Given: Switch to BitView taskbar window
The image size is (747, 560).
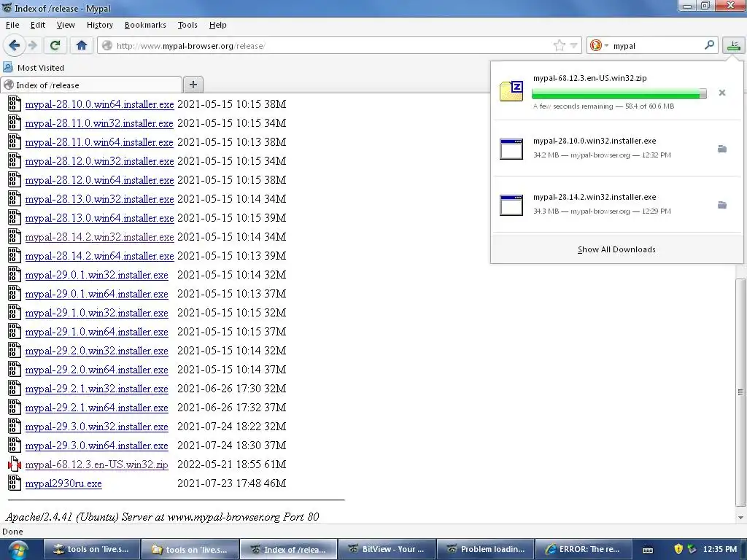Looking at the screenshot, I should 387,549.
